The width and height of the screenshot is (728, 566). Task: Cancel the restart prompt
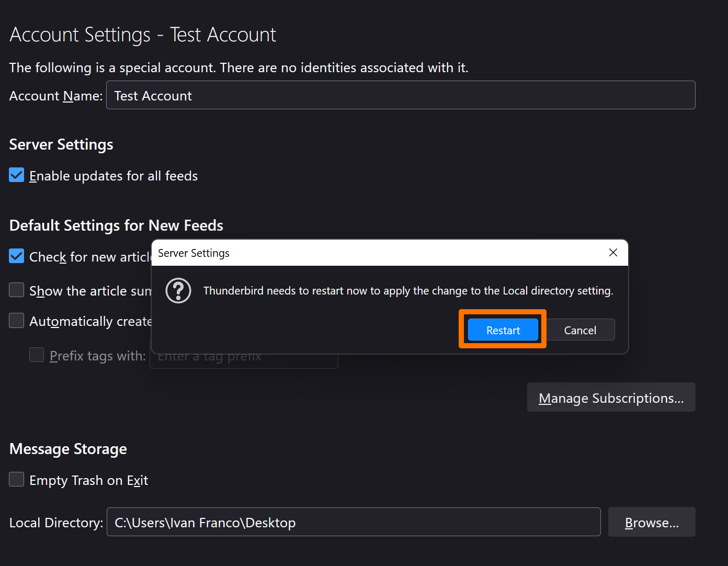[580, 330]
